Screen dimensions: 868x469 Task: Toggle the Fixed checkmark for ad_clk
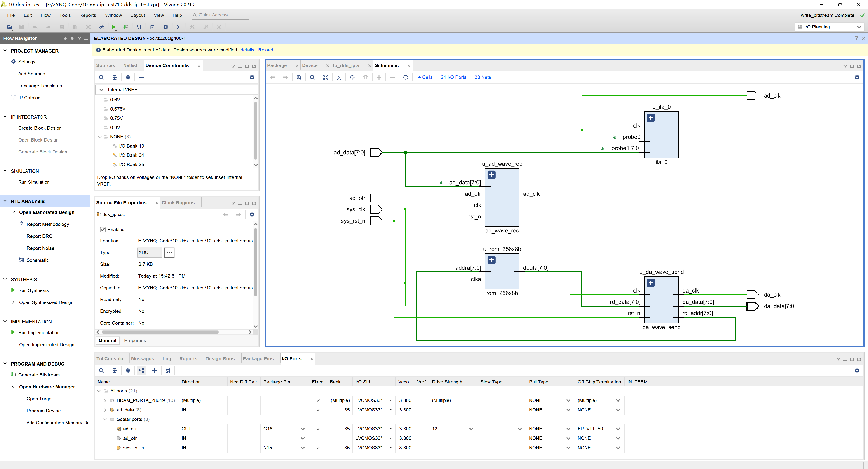[x=318, y=429]
